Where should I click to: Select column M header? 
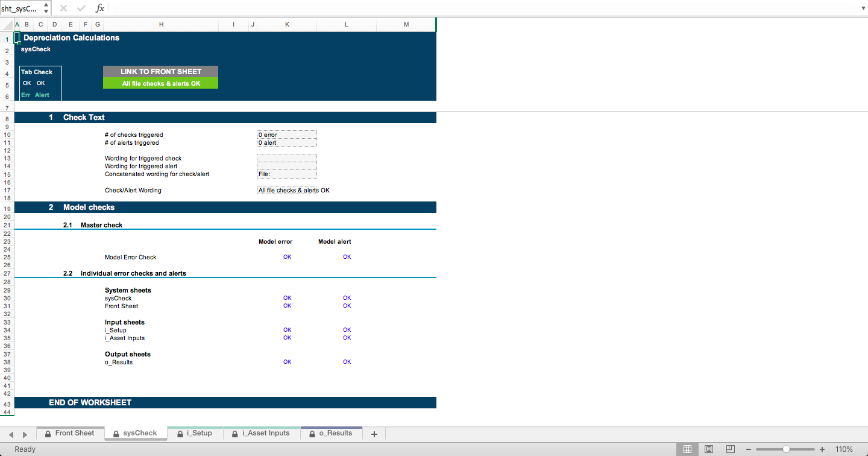tap(406, 25)
